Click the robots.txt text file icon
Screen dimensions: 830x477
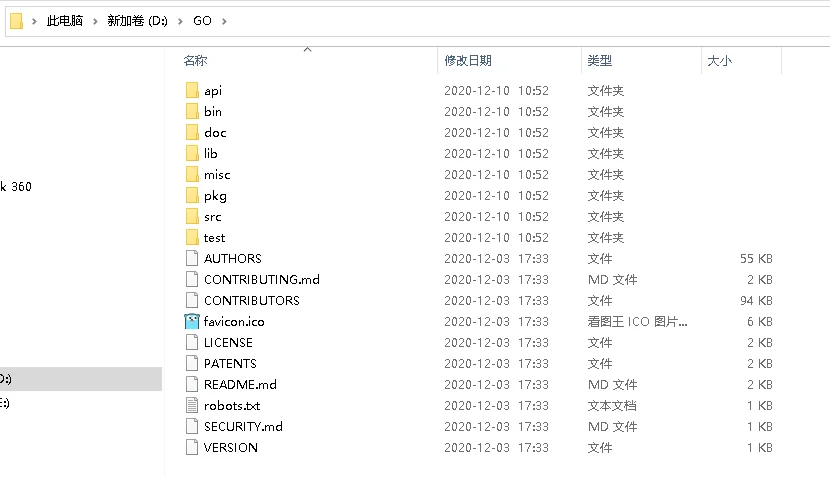click(192, 406)
